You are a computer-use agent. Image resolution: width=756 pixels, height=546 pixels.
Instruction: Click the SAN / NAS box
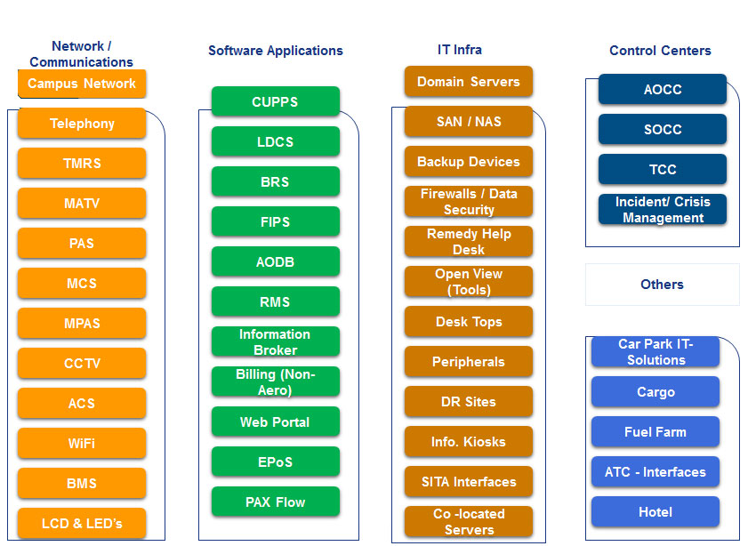click(x=469, y=122)
